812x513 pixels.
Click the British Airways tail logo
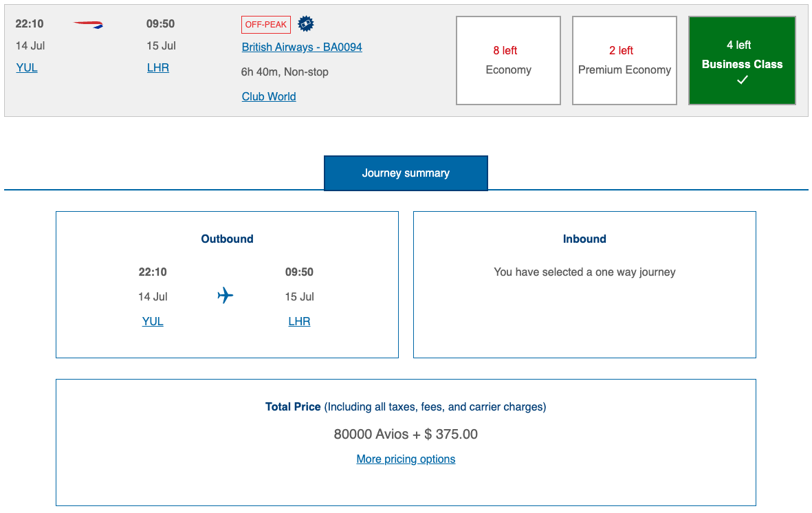pyautogui.click(x=89, y=25)
